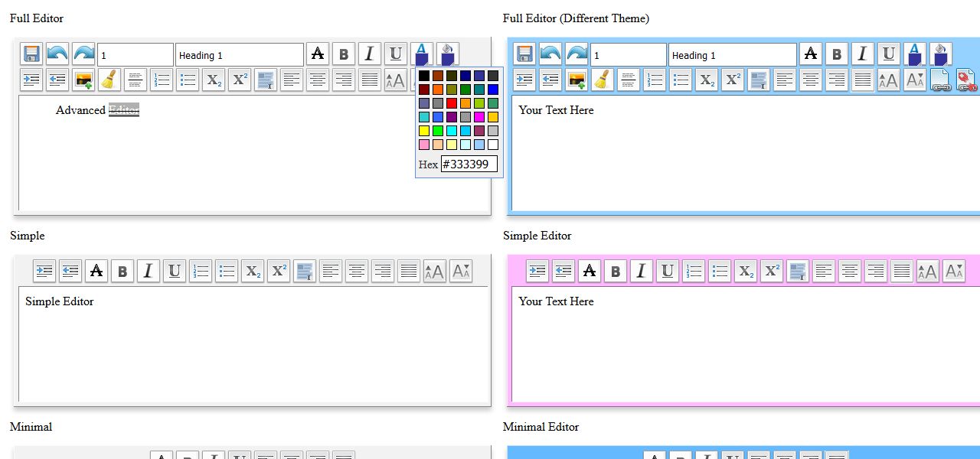The height and width of the screenshot is (459, 980).
Task: Toggle Italic in pink Simple Editor
Action: click(642, 271)
